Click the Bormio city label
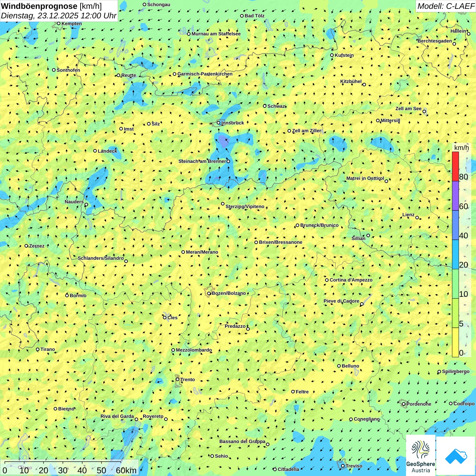476x476 pixels. (78, 295)
